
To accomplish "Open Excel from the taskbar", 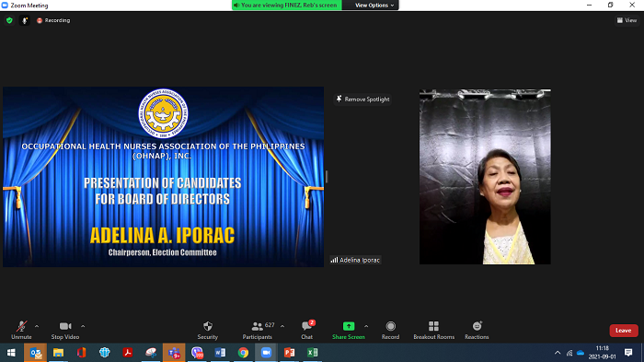I will [313, 353].
